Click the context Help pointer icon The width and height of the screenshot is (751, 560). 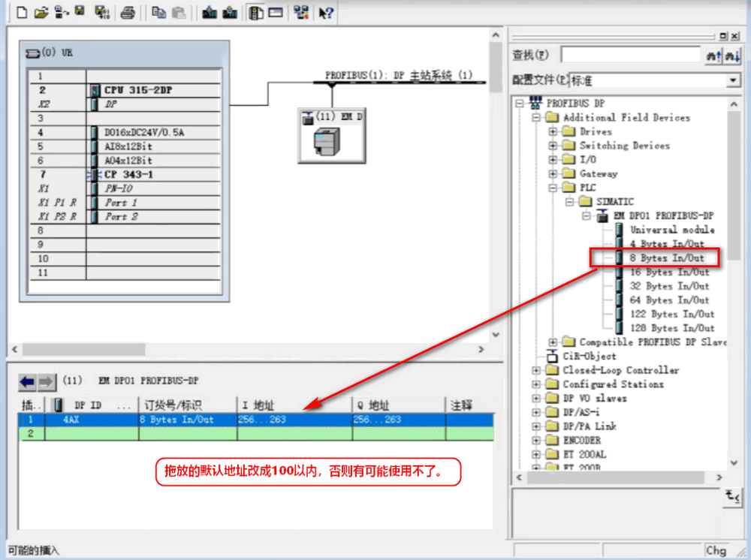click(x=326, y=12)
